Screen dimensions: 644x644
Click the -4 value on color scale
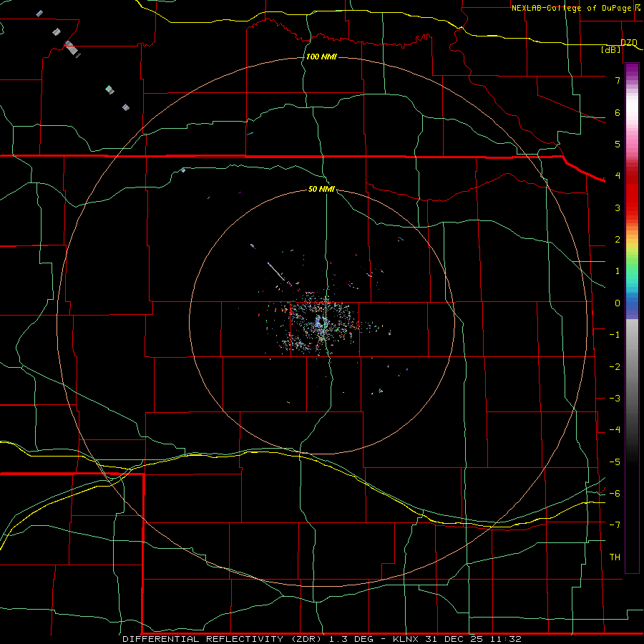[615, 430]
